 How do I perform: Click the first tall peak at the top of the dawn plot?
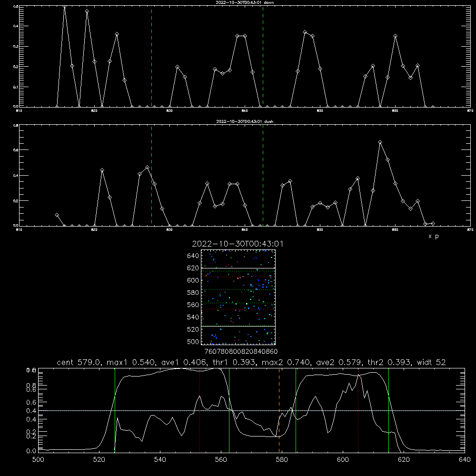pos(64,7)
